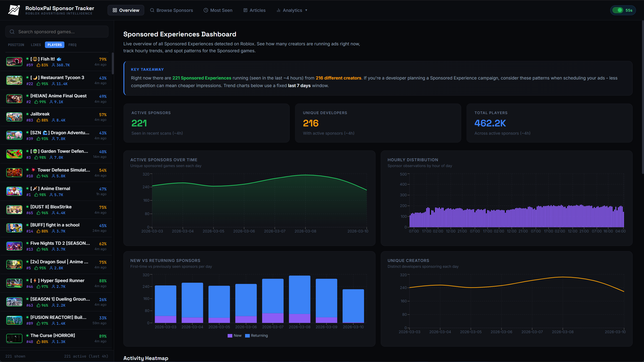The width and height of the screenshot is (644, 362).
Task: Click the Browse Sponsors magnifier icon
Action: (x=152, y=10)
